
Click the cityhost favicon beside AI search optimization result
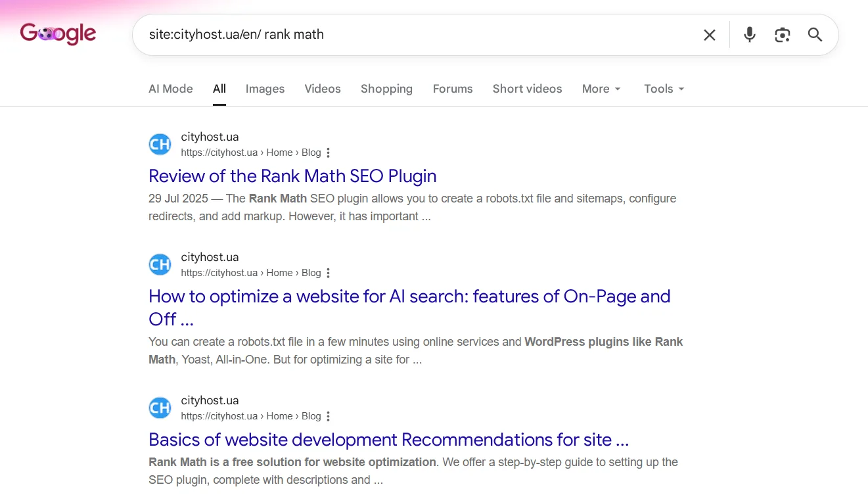coord(160,264)
